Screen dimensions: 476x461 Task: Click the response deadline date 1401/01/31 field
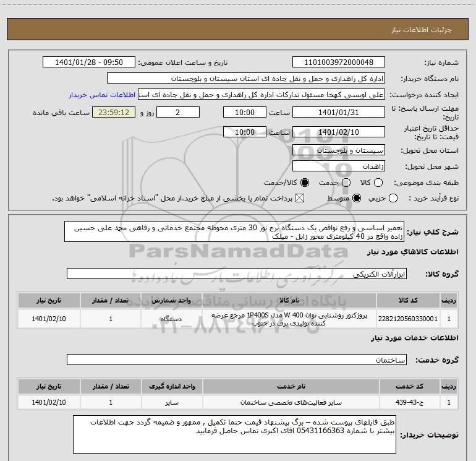[339, 112]
